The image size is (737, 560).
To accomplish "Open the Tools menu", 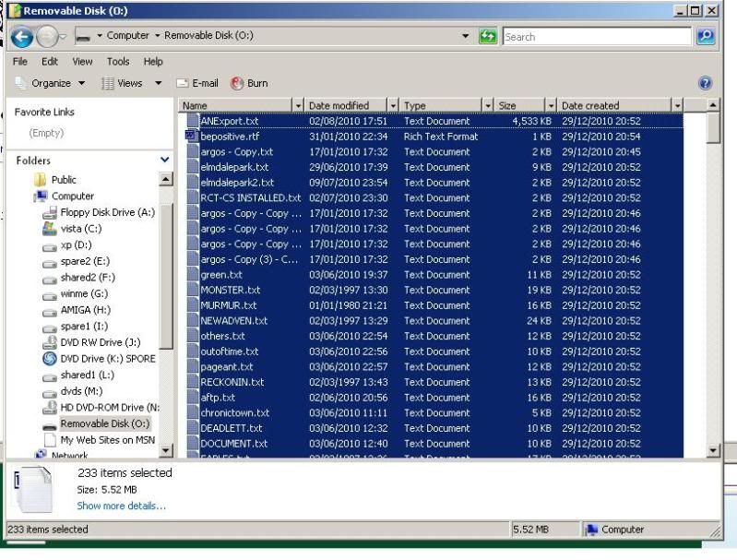I will tap(118, 62).
